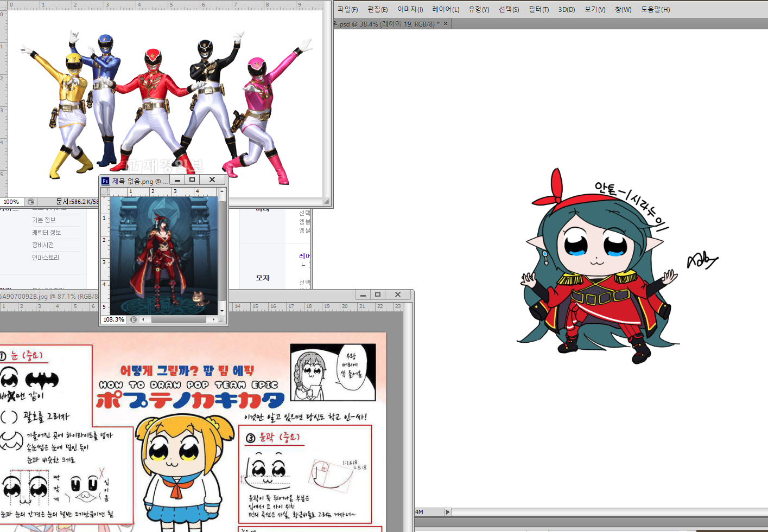
Task: Minimize the 제목 없음.png window
Action: [x=177, y=180]
